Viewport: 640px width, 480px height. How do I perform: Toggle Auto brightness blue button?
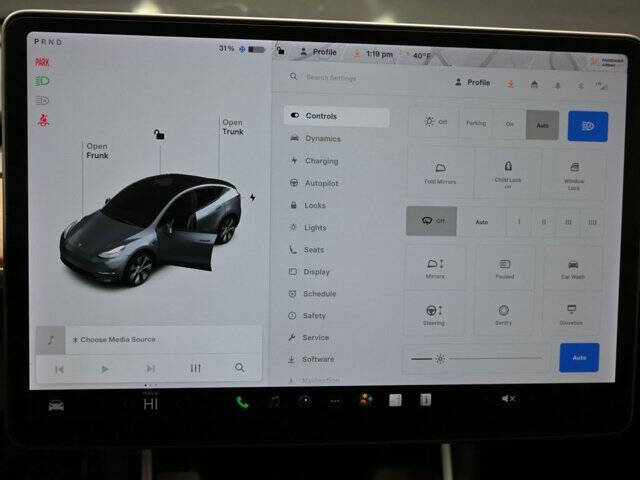[x=579, y=358]
